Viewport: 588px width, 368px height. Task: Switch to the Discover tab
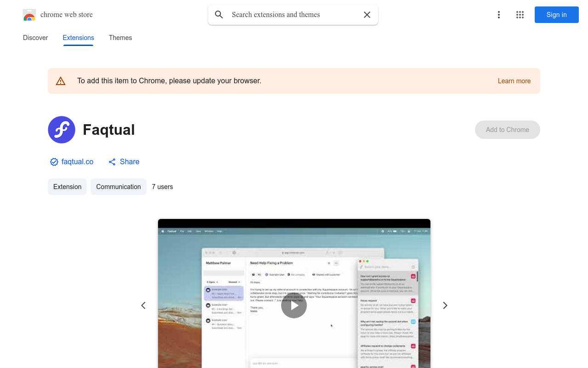[x=35, y=38]
